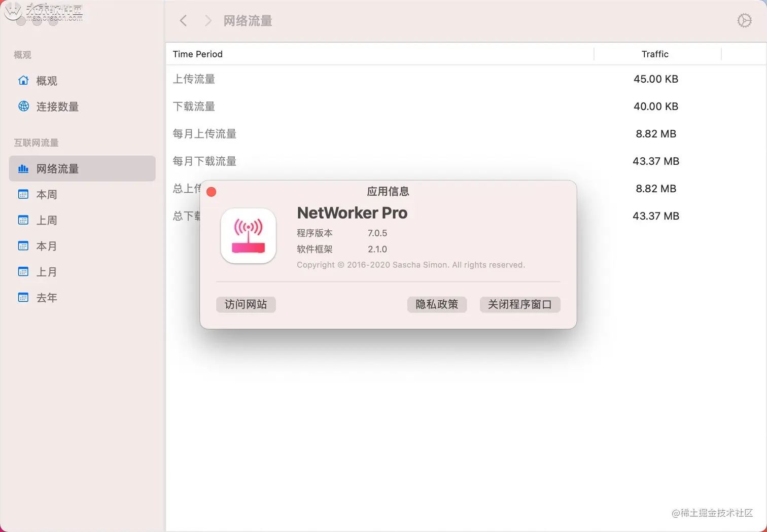
Task: Click the calendar icon beside 上周
Action: [x=23, y=220]
